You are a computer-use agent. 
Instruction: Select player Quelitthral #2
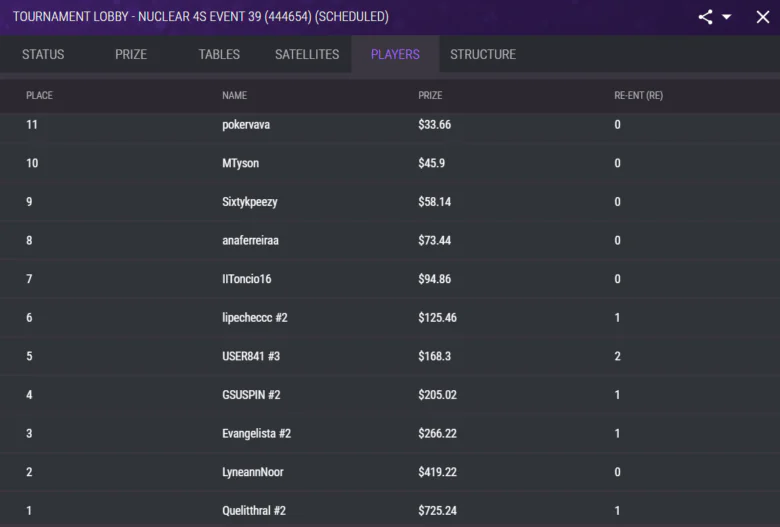(254, 511)
